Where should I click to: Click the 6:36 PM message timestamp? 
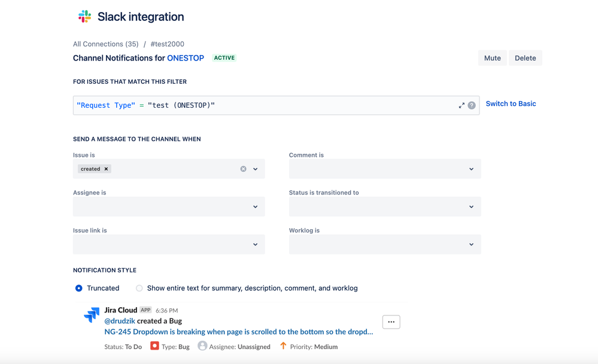166,311
